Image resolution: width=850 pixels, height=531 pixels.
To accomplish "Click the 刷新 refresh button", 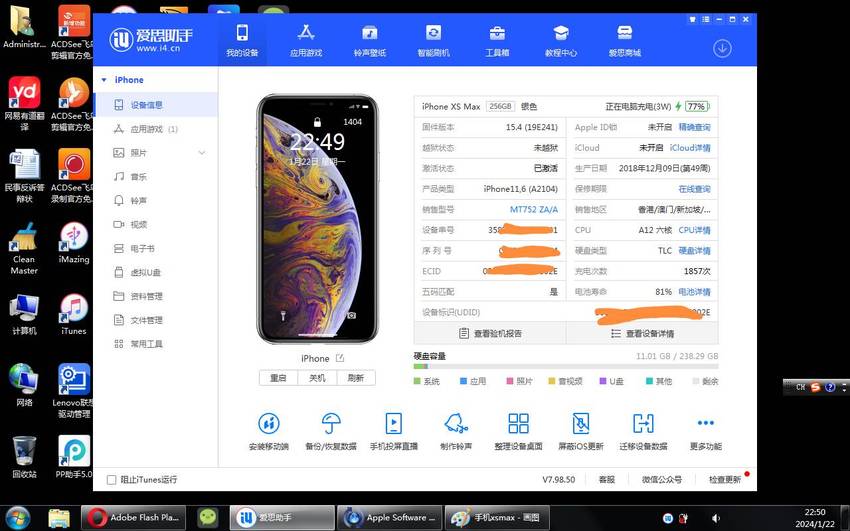I will (x=356, y=378).
